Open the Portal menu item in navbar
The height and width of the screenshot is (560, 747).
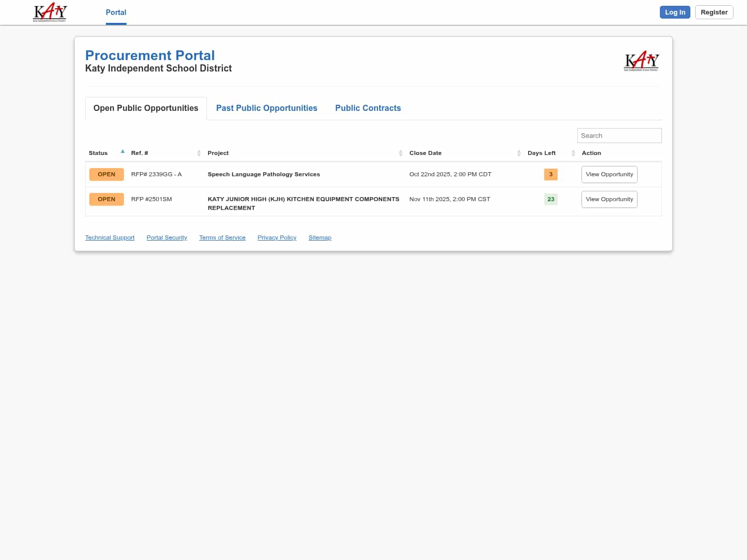(x=116, y=12)
